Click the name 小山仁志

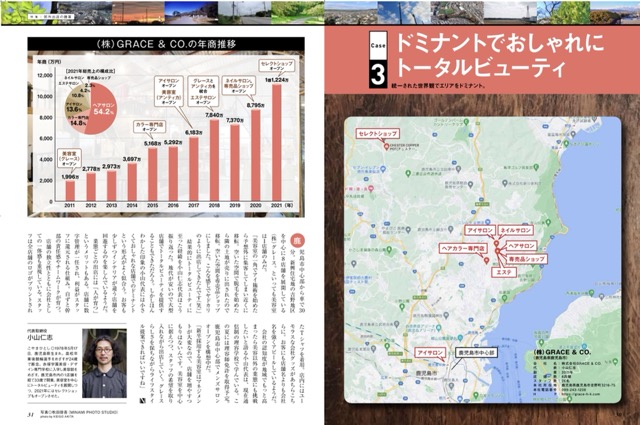click(x=40, y=337)
